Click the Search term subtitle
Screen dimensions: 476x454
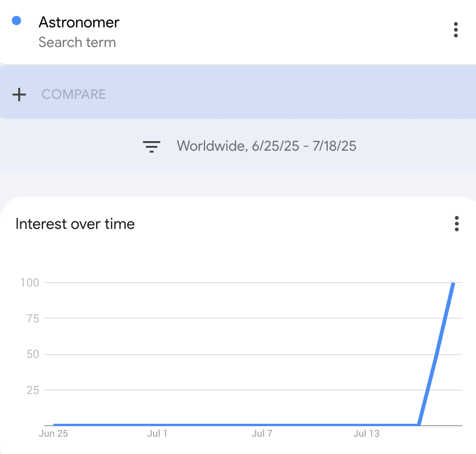(77, 42)
